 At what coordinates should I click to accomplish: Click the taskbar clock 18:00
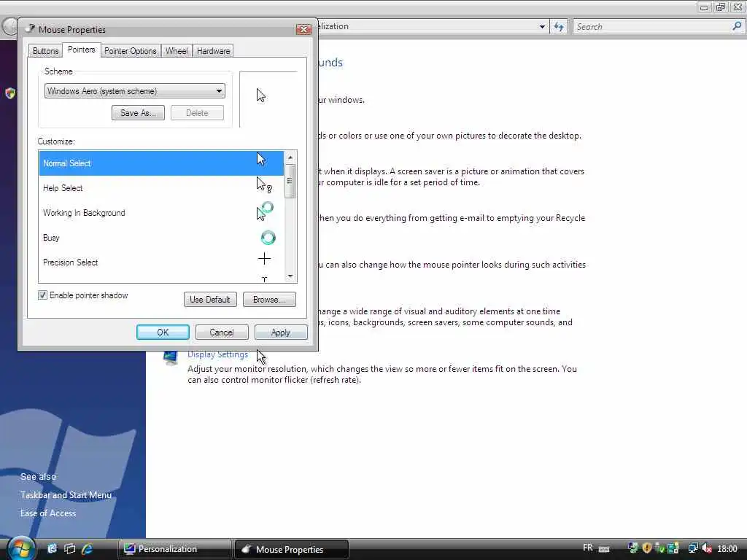pyautogui.click(x=727, y=548)
